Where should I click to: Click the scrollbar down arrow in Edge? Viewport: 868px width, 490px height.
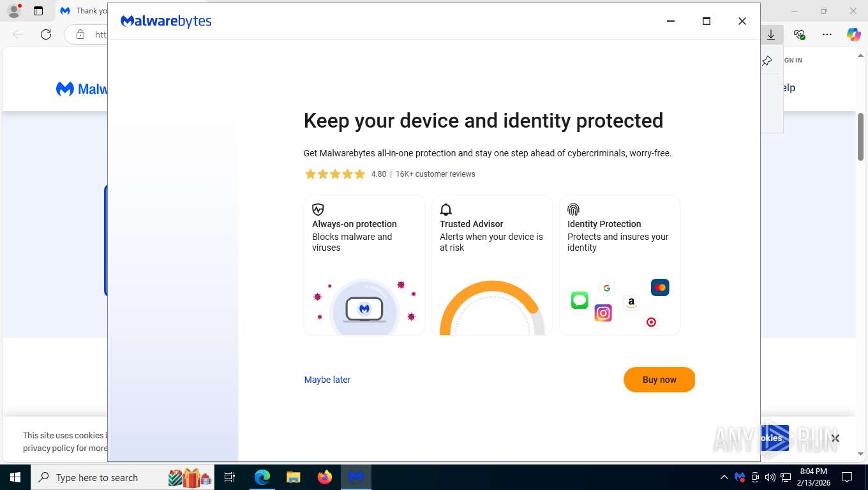(860, 454)
